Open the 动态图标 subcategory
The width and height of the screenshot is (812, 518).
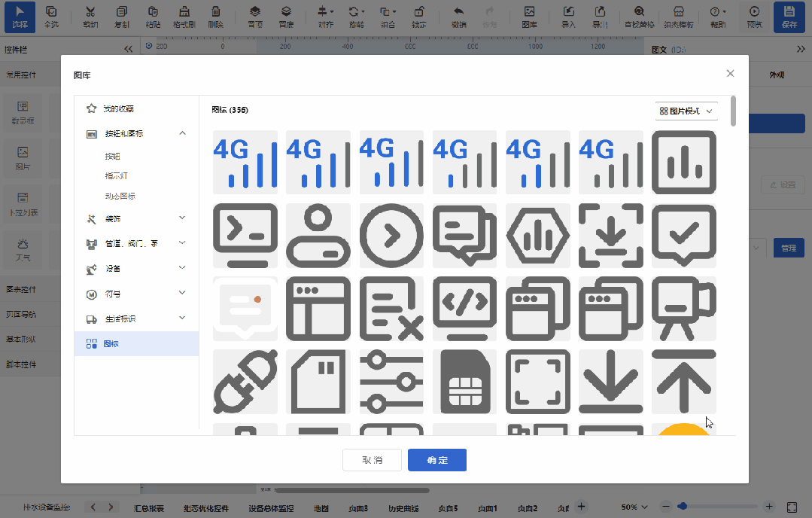point(120,196)
